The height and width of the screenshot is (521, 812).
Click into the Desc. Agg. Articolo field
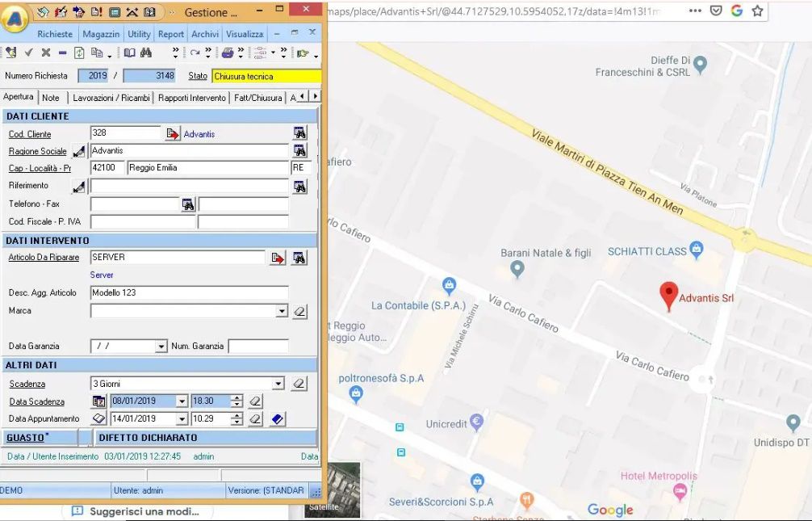tap(189, 293)
